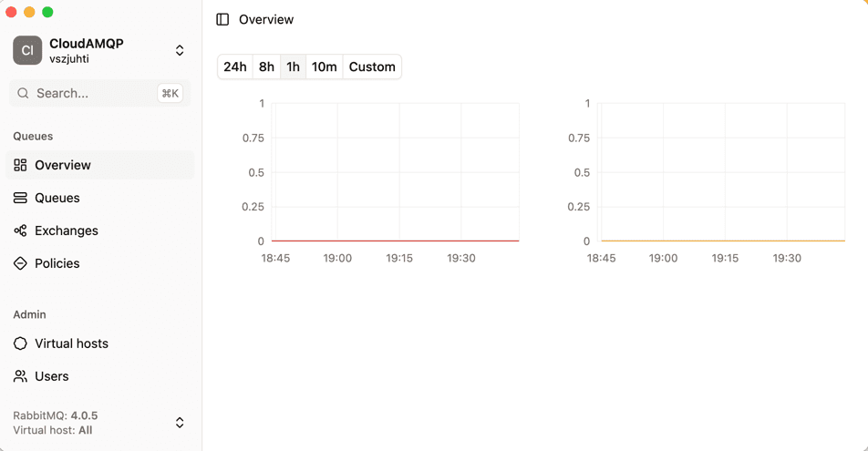This screenshot has height=451, width=868.
Task: Click the red line in left chart
Action: (x=396, y=241)
